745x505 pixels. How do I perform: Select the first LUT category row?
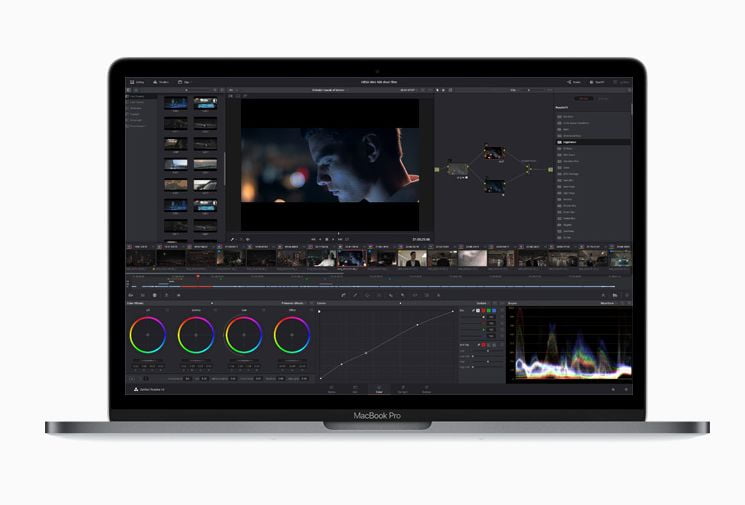tap(142, 96)
